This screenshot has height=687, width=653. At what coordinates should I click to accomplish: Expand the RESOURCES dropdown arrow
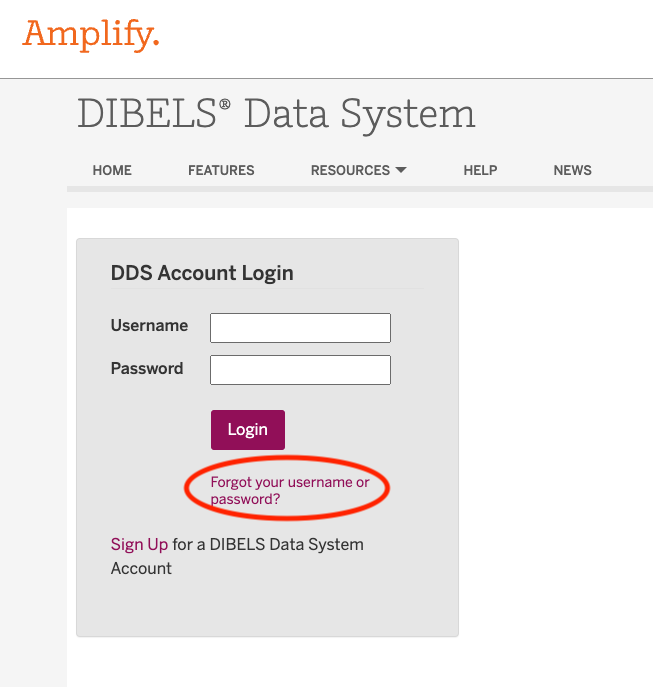pos(401,170)
